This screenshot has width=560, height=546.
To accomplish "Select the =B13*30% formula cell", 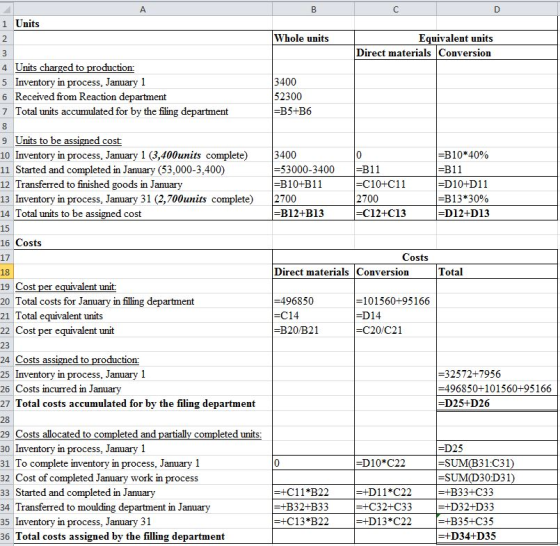I will [x=497, y=199].
